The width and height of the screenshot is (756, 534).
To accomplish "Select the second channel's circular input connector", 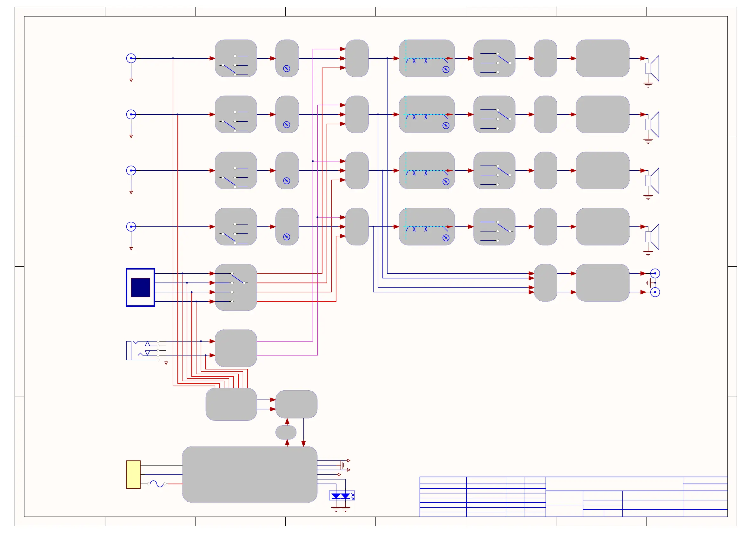I will point(131,114).
